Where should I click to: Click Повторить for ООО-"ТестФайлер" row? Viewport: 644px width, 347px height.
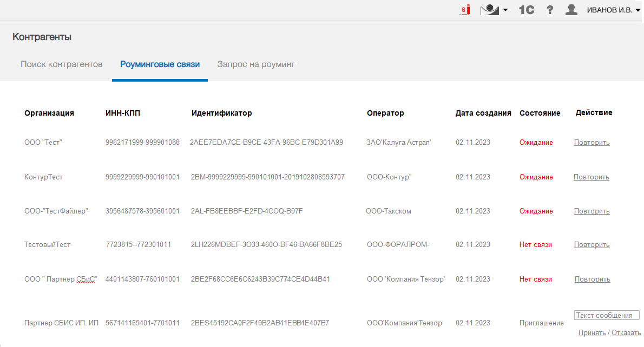tap(592, 211)
